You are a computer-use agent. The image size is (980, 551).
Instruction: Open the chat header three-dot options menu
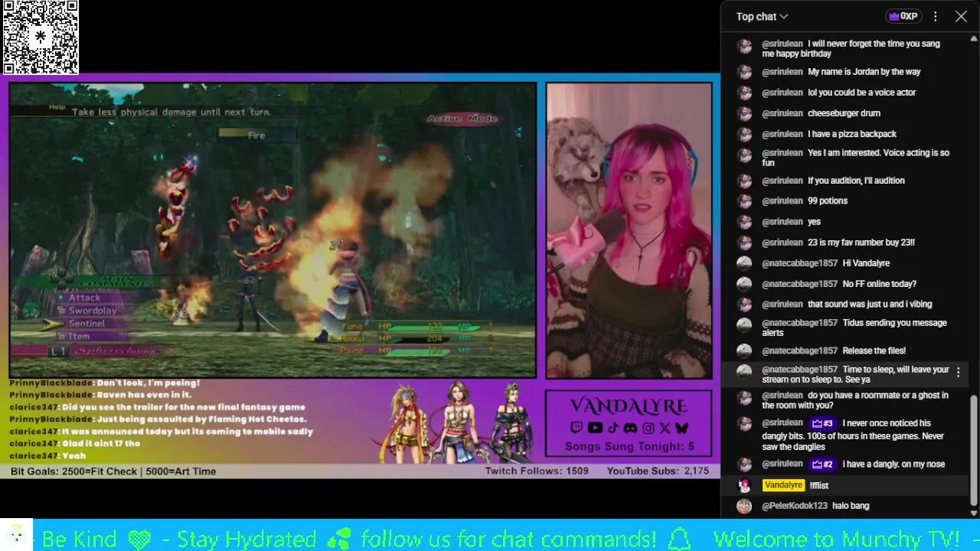936,16
